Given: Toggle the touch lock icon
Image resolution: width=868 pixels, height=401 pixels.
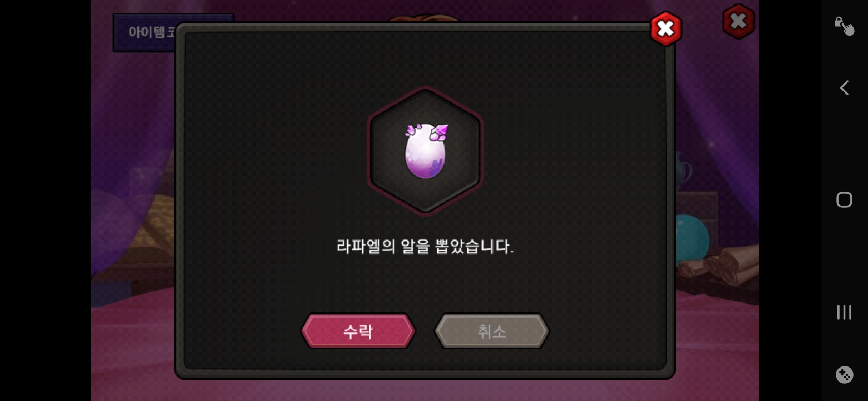Looking at the screenshot, I should click(844, 26).
